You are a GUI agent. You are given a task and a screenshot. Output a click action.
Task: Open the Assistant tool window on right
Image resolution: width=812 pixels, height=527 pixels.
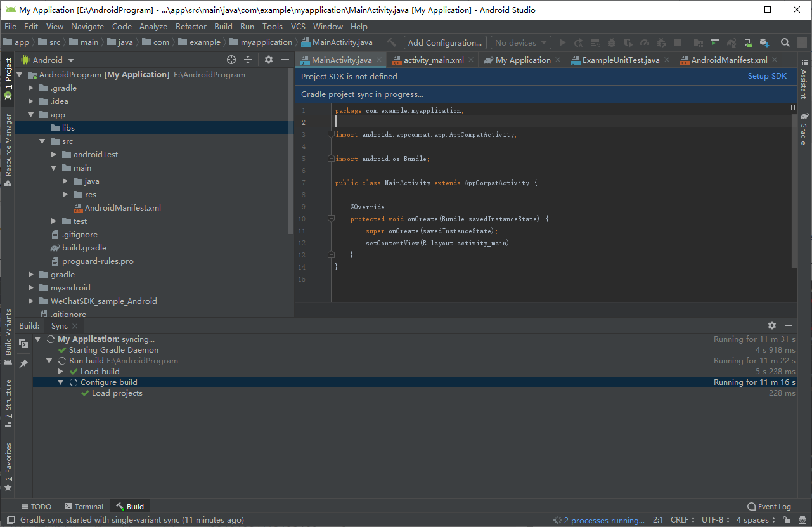pyautogui.click(x=804, y=79)
